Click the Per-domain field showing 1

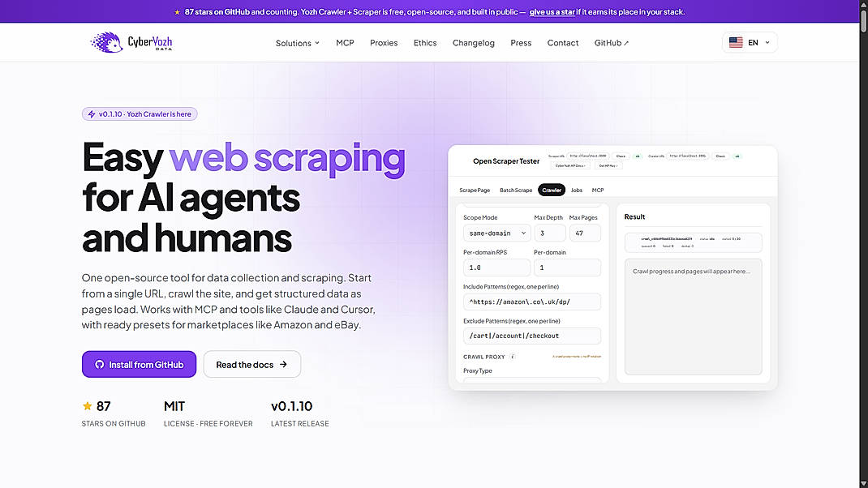(567, 268)
